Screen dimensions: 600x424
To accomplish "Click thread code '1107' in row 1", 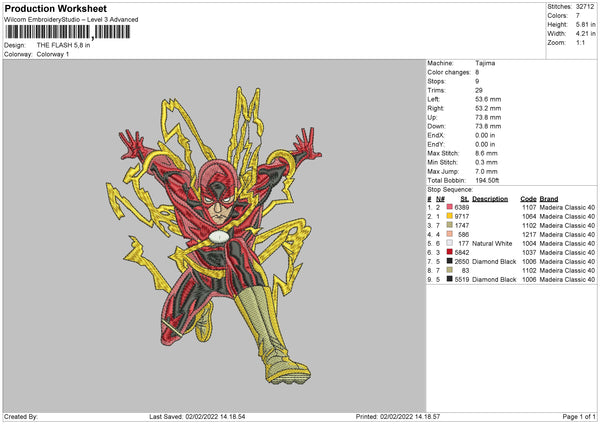I will click(x=529, y=207).
